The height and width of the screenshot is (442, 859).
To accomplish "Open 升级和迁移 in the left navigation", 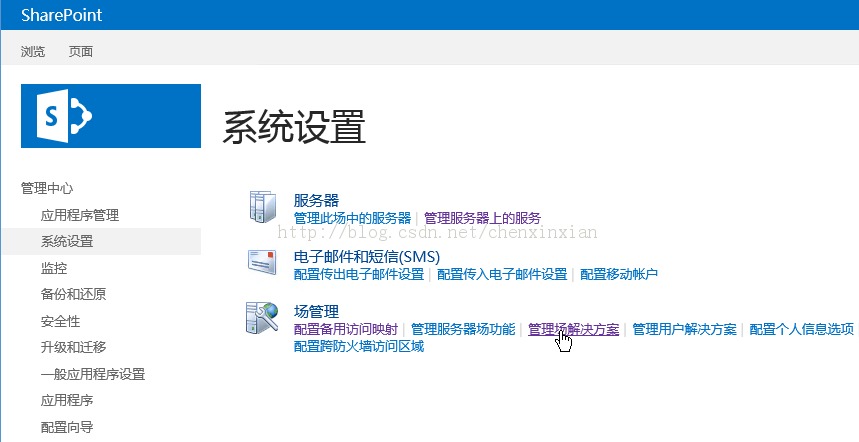I will click(x=73, y=347).
